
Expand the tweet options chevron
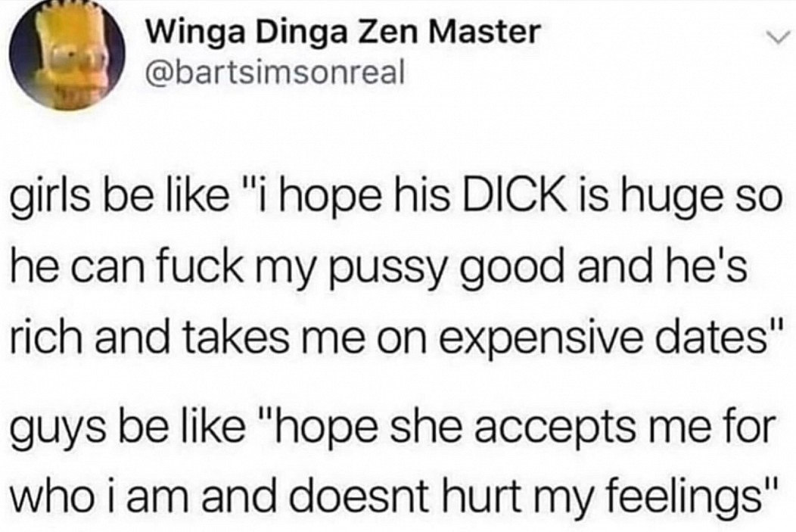click(x=782, y=38)
